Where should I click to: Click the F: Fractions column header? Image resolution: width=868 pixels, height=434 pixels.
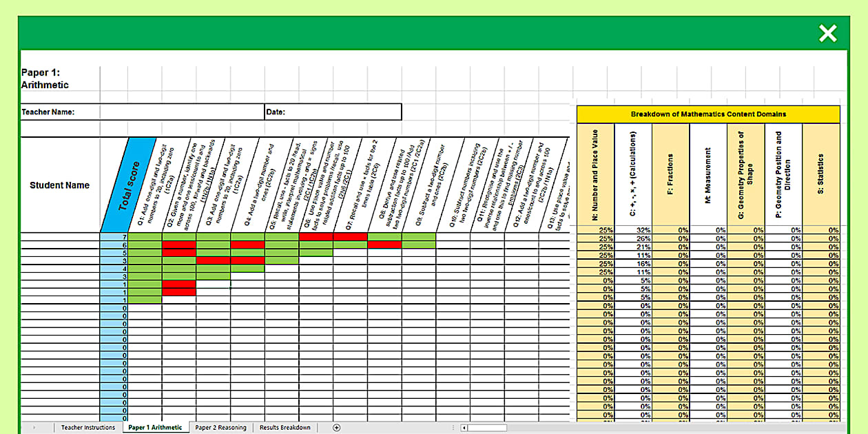point(670,175)
